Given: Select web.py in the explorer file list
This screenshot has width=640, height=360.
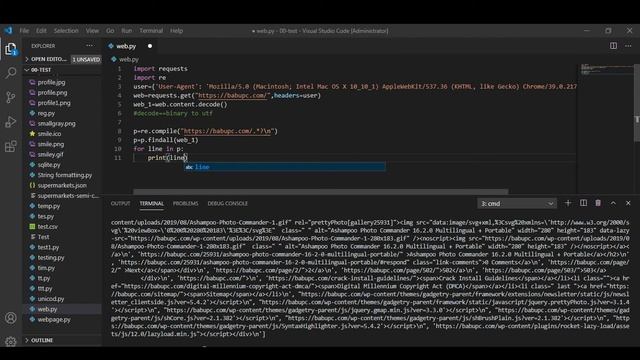Looking at the screenshot, I should coord(47,309).
